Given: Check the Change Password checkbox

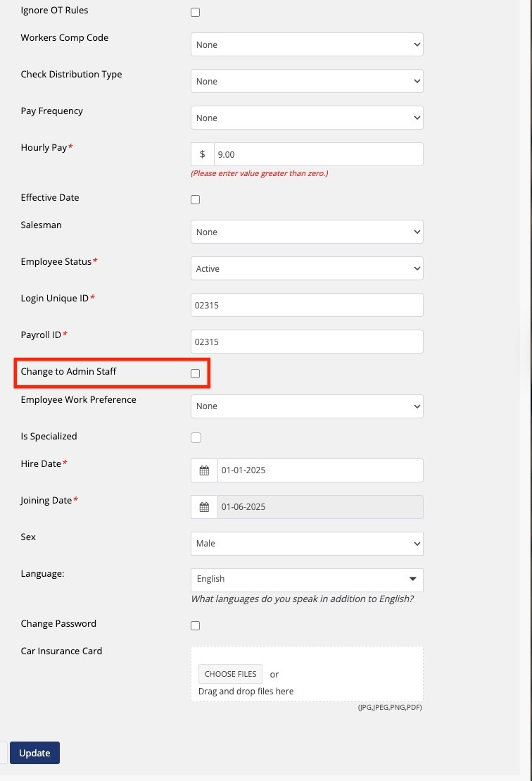Looking at the screenshot, I should pos(196,625).
